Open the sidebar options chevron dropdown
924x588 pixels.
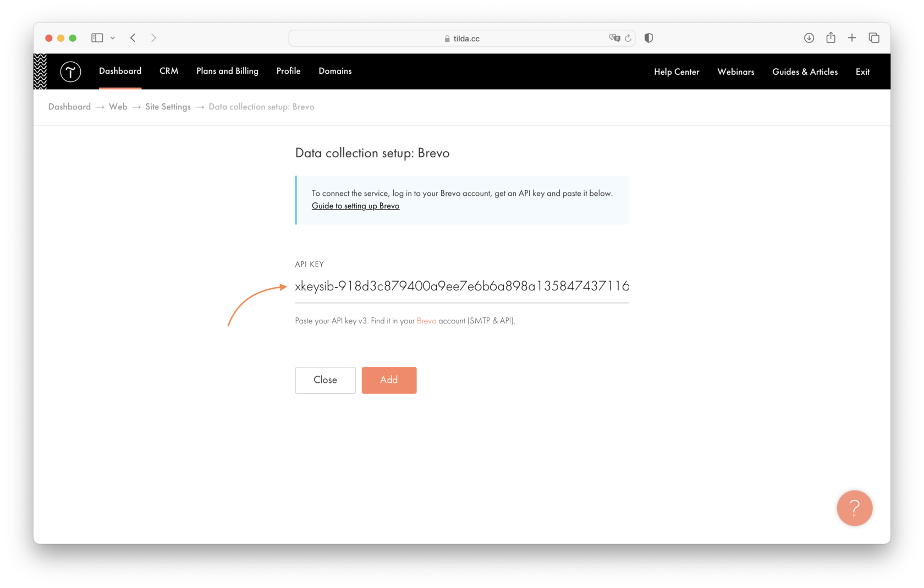click(x=113, y=38)
